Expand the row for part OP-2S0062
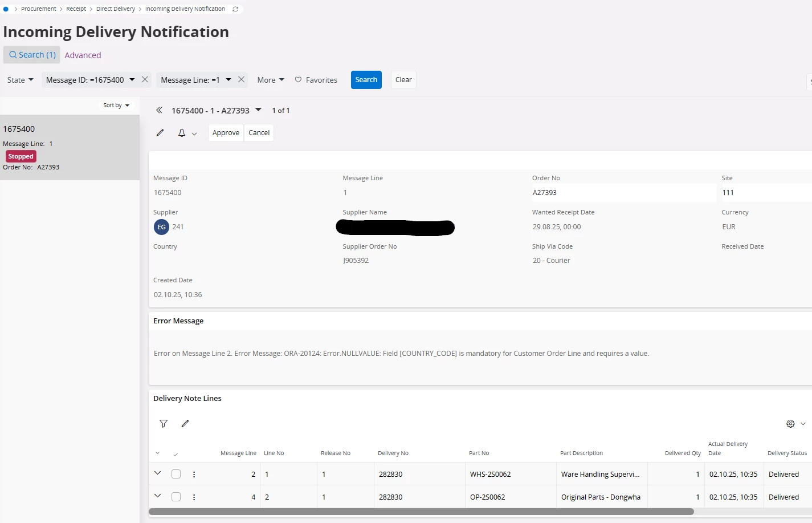812x523 pixels. pos(158,496)
